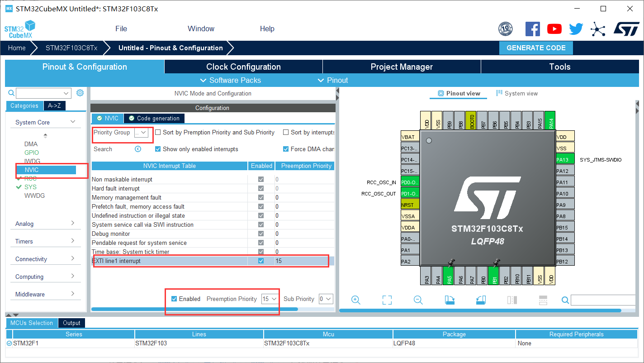Image resolution: width=644 pixels, height=363 pixels.
Task: Click the STM32CubeMX cube logo
Action: click(20, 29)
